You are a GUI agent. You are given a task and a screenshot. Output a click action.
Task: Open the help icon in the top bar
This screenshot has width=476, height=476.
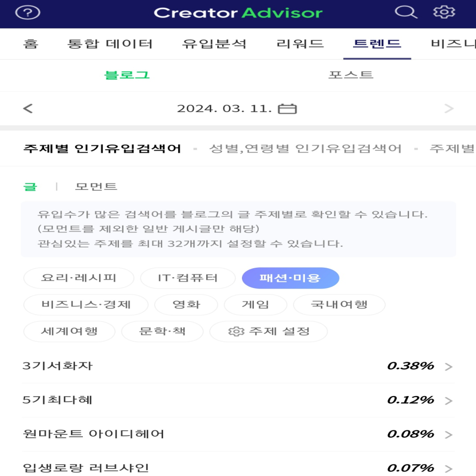(29, 12)
